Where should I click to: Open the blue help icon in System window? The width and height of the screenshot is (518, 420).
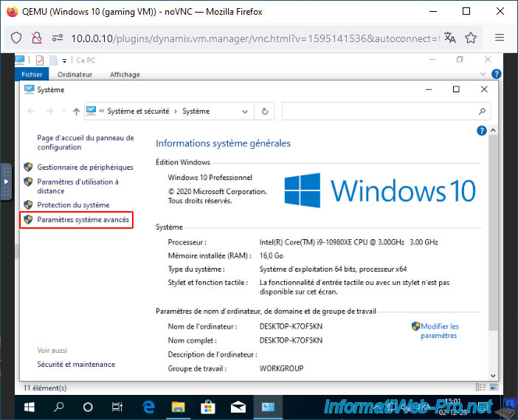click(481, 131)
